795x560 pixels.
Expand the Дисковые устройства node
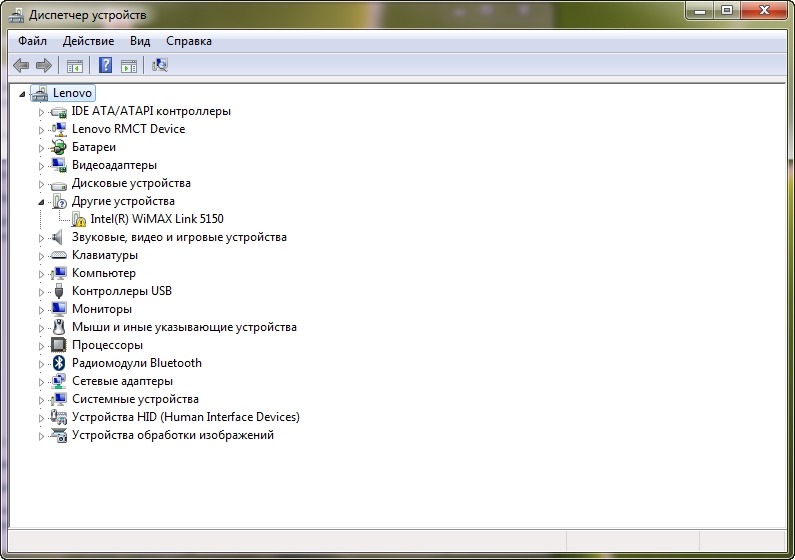point(42,184)
